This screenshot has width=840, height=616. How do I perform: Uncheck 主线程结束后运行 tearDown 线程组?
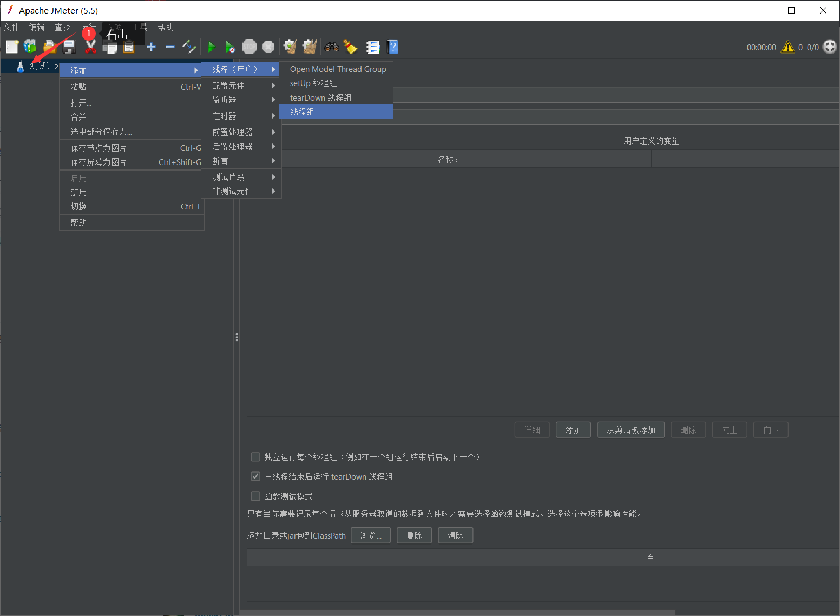click(255, 476)
